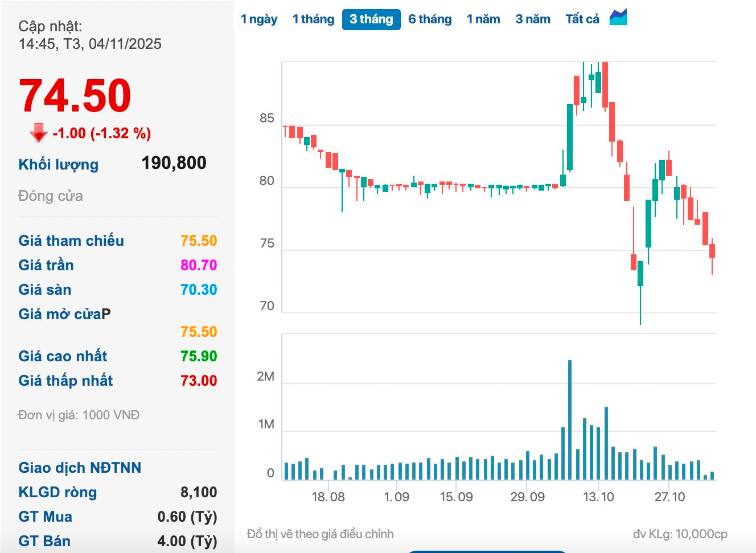
Task: Choose the 1 năm time range
Action: pos(483,19)
